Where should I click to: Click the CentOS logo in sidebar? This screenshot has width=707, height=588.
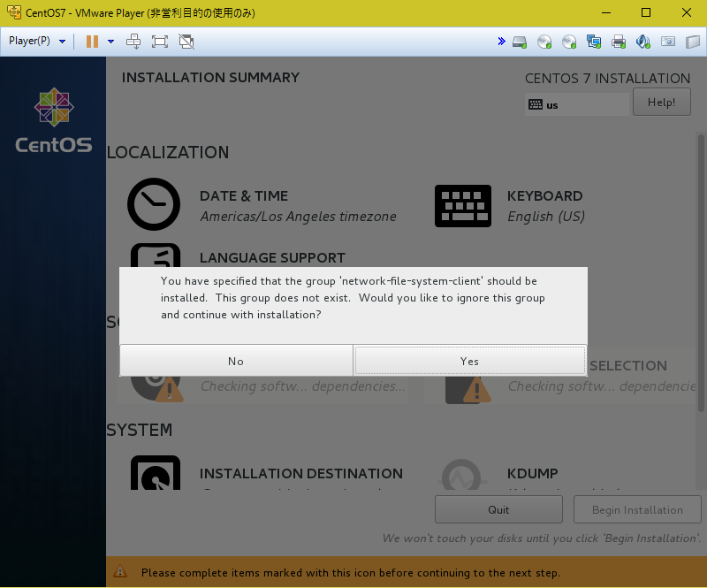(x=54, y=120)
